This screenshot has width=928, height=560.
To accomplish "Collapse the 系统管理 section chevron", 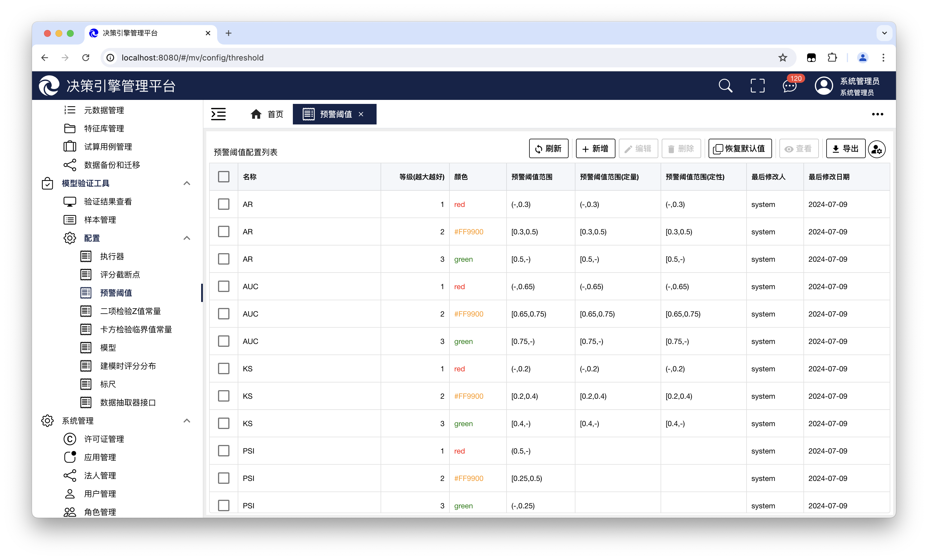I will [187, 420].
